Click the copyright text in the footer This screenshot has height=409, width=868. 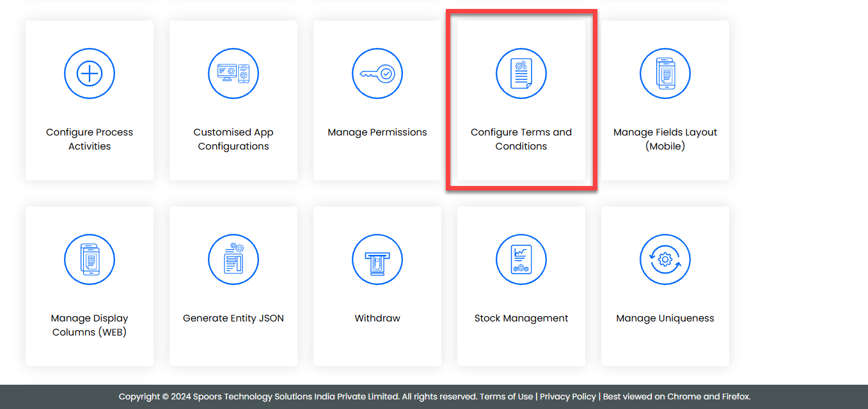[x=297, y=396]
